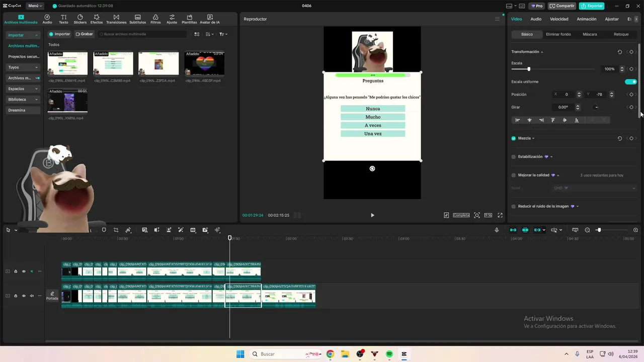
Task: Click the green Importar button
Action: click(x=59, y=34)
